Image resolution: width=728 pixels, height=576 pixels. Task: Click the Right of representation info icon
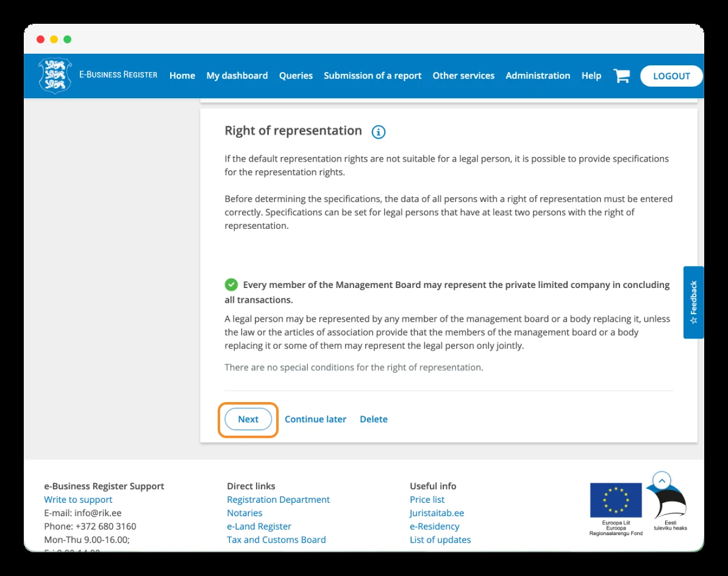[379, 132]
